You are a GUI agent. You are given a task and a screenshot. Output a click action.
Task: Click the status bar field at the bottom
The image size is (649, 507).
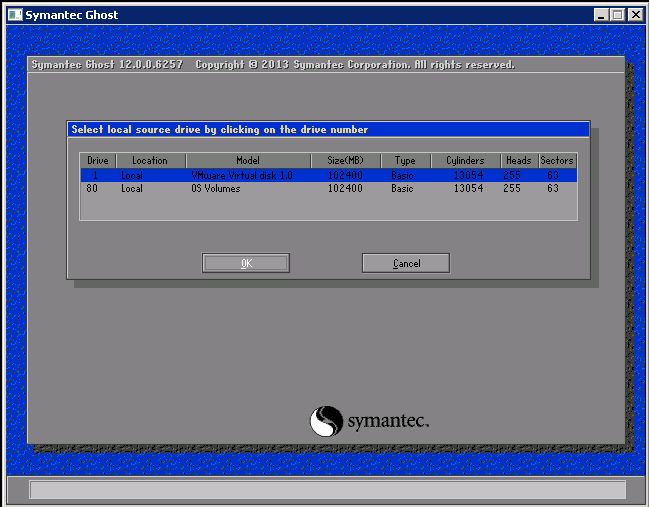(x=328, y=490)
